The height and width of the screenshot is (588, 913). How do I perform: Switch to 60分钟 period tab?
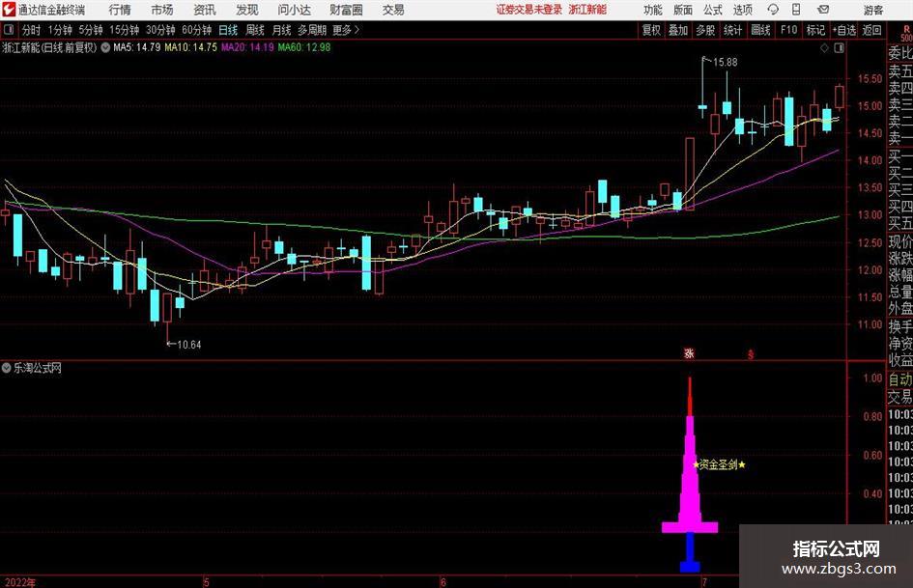point(196,30)
